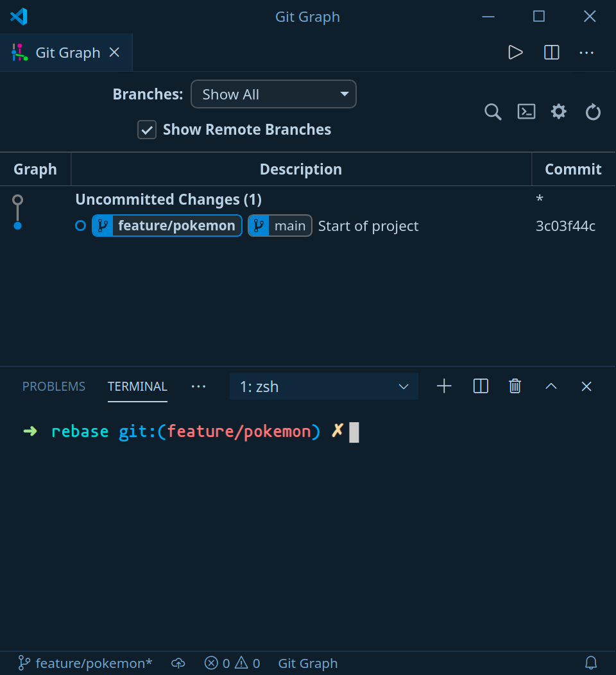
Task: Click Publish changes cloud icon in status bar
Action: 178,663
